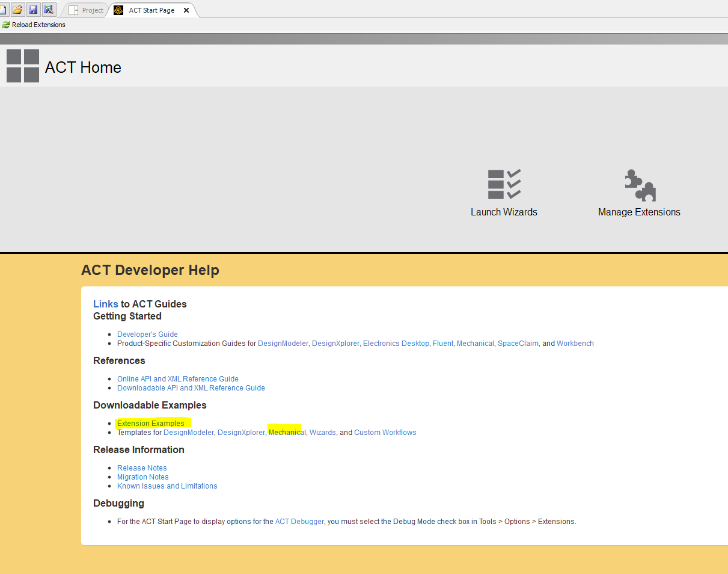728x574 pixels.
Task: Open the Developer's Guide link
Action: (x=147, y=335)
